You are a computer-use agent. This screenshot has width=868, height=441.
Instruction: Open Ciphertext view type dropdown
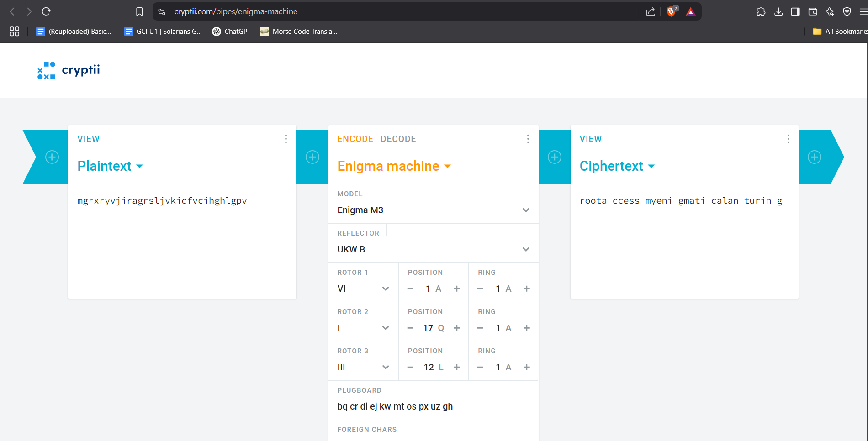[x=617, y=166]
